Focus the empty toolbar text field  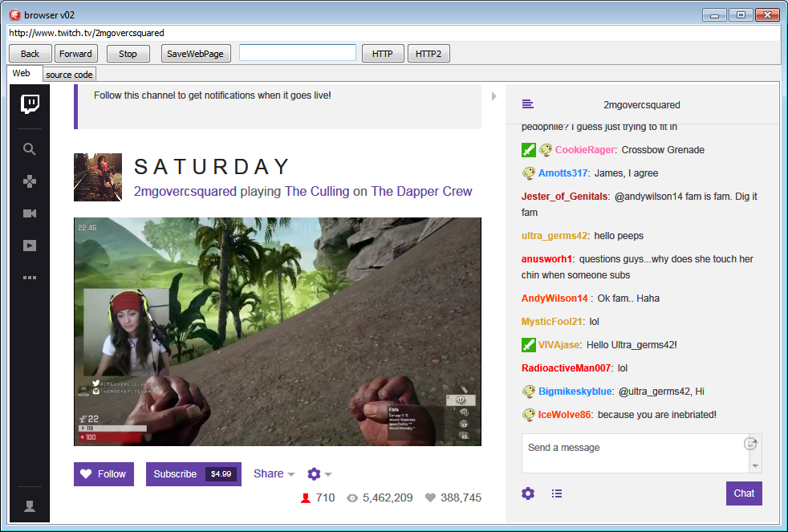coord(298,53)
